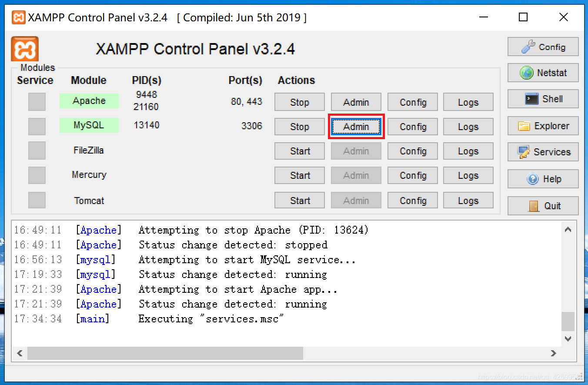Open the Mercury Config menu
This screenshot has height=385, width=588.
tap(413, 175)
